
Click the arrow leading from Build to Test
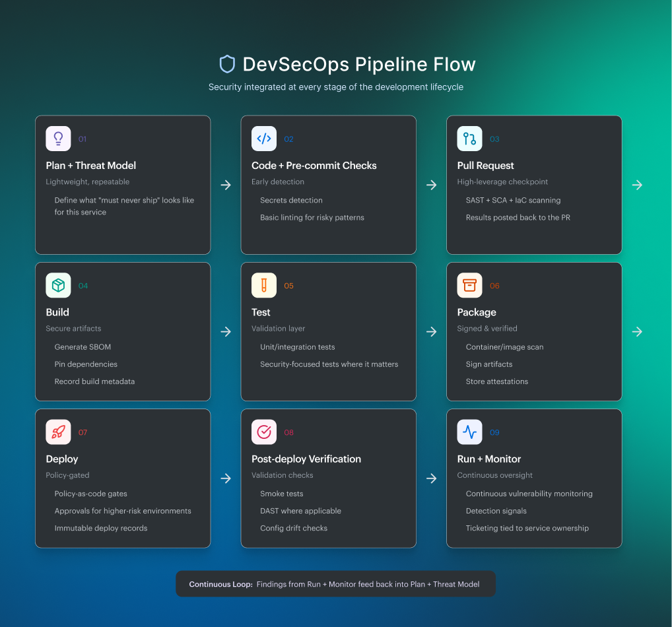[226, 331]
